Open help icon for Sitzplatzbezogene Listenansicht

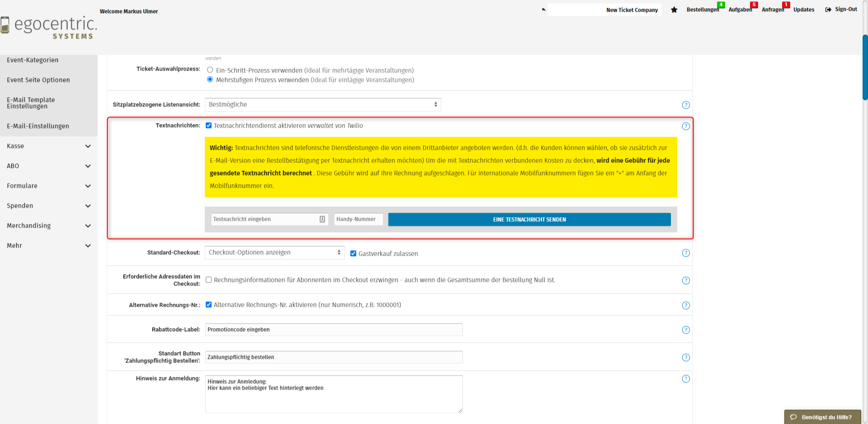(686, 105)
